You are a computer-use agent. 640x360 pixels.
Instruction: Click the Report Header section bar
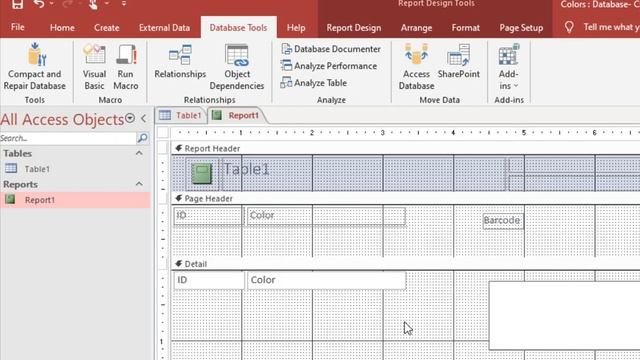(x=405, y=149)
